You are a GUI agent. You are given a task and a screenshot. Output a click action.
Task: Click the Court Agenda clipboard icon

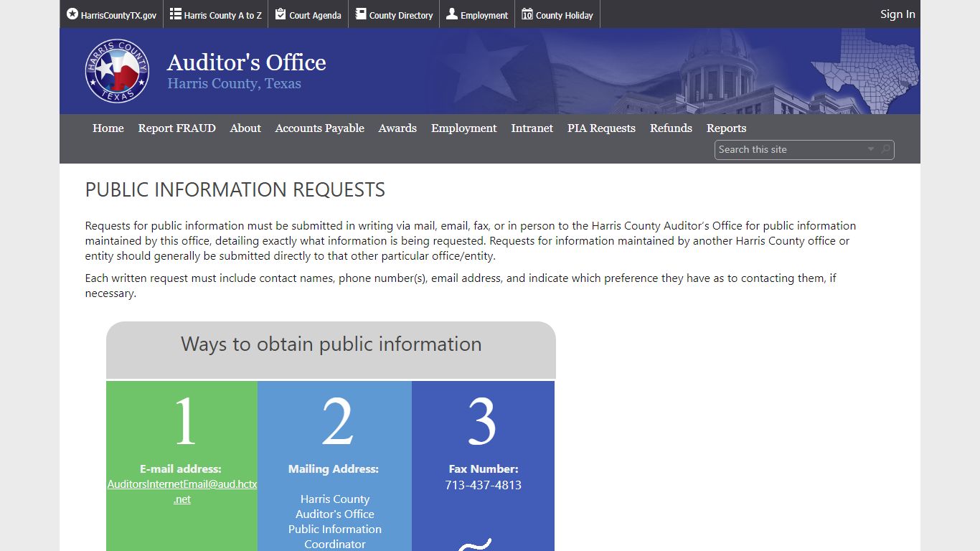pos(281,14)
